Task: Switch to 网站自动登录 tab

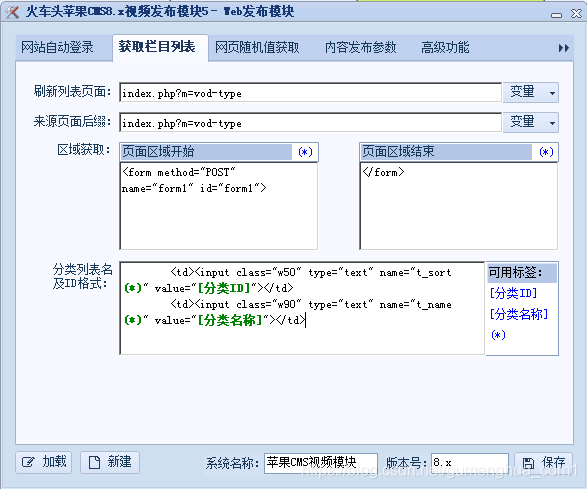Action: pos(57,48)
